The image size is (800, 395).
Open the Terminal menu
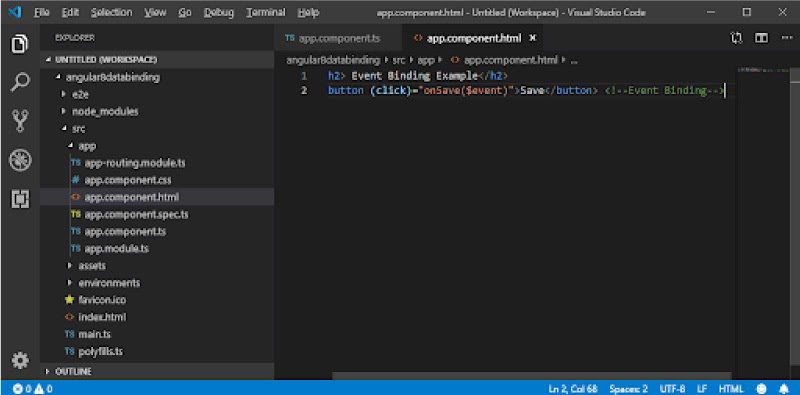(265, 12)
